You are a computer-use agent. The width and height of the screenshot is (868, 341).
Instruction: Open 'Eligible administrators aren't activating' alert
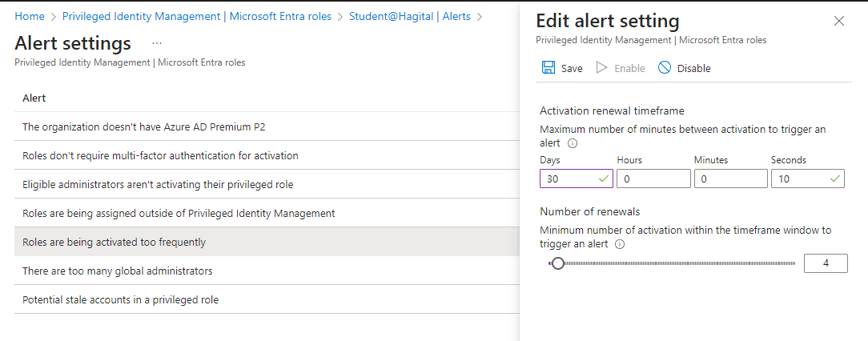[158, 184]
